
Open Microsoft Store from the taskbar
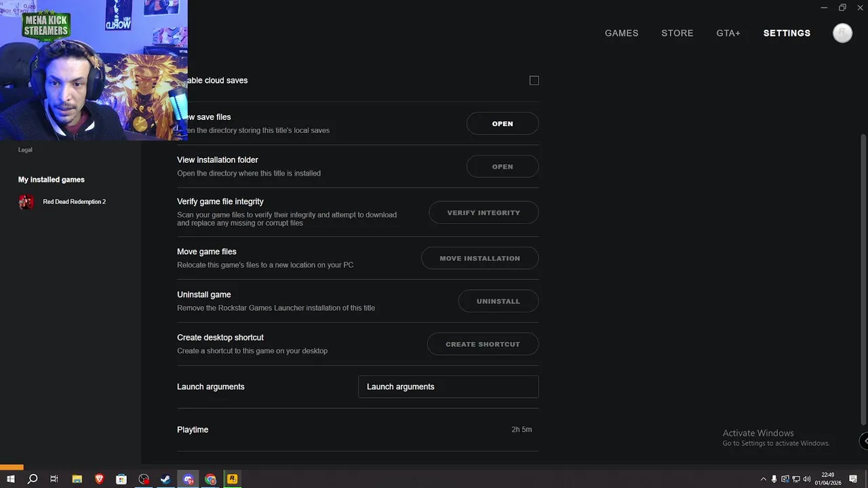[x=121, y=479]
